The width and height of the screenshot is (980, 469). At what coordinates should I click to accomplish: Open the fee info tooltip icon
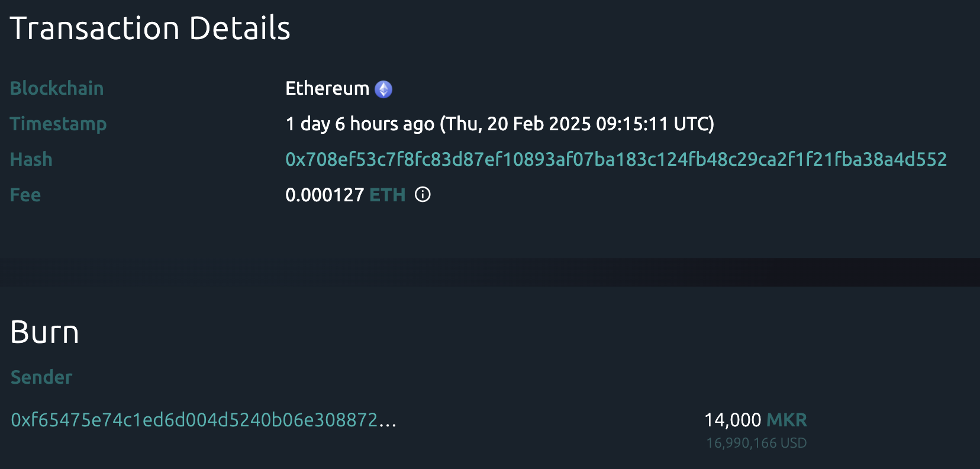click(x=423, y=194)
